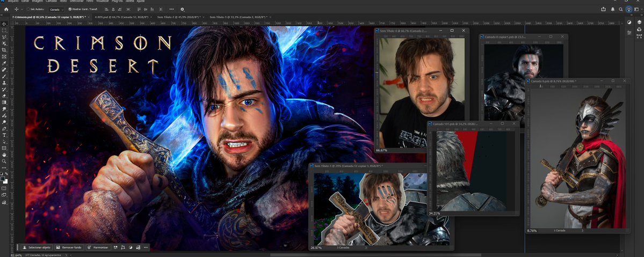This screenshot has width=644, height=257.
Task: Click the Harmonizar button
Action: tap(99, 247)
